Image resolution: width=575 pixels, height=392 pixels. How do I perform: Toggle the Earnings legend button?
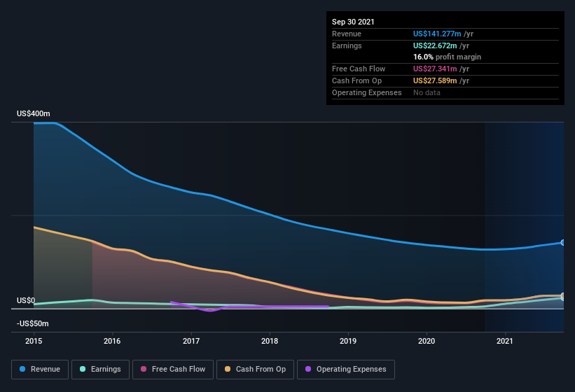pos(100,370)
